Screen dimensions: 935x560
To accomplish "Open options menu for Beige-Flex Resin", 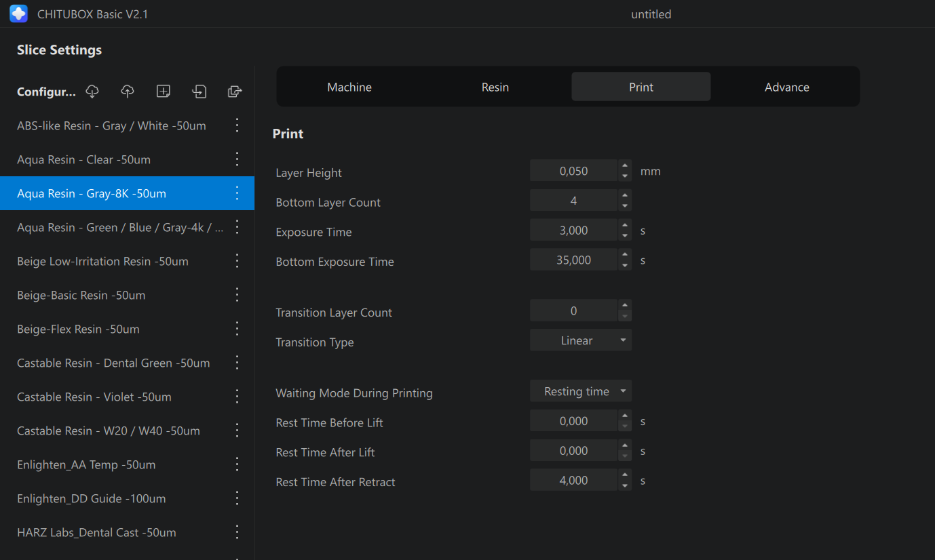I will pyautogui.click(x=237, y=329).
